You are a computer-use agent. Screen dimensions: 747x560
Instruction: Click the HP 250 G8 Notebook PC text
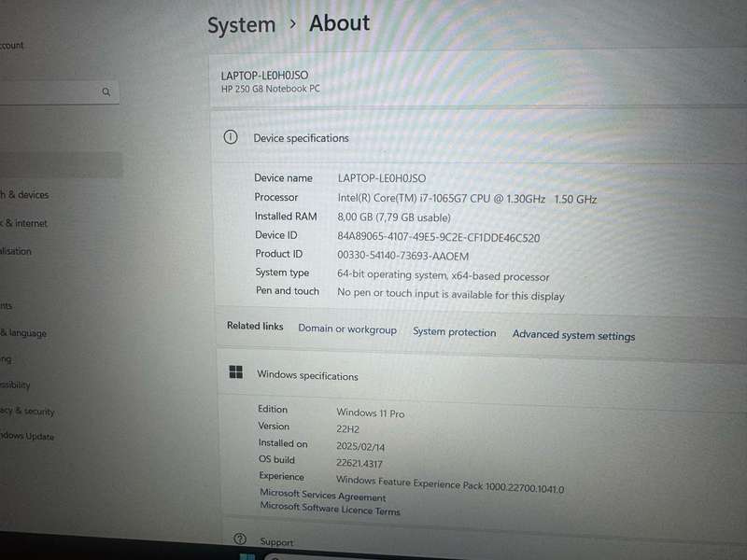click(x=270, y=89)
